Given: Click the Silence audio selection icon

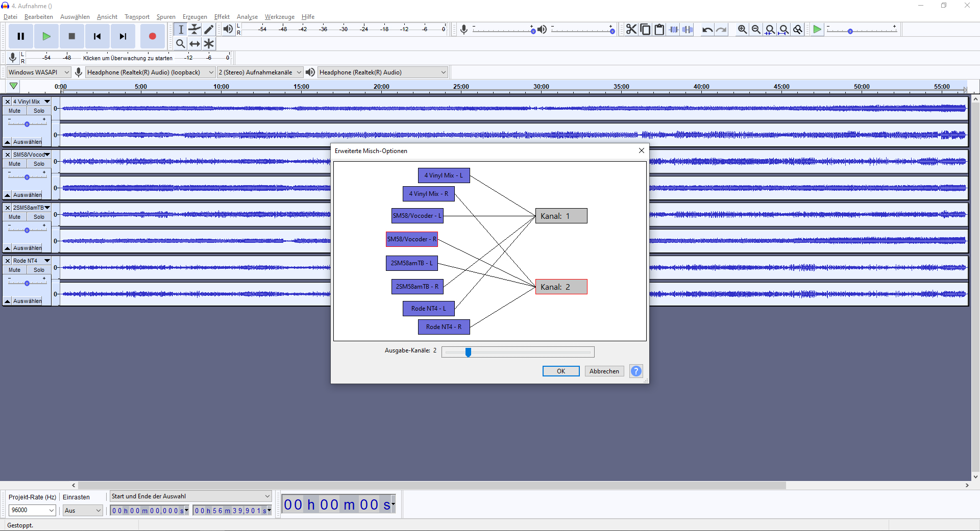Looking at the screenshot, I should tap(688, 30).
